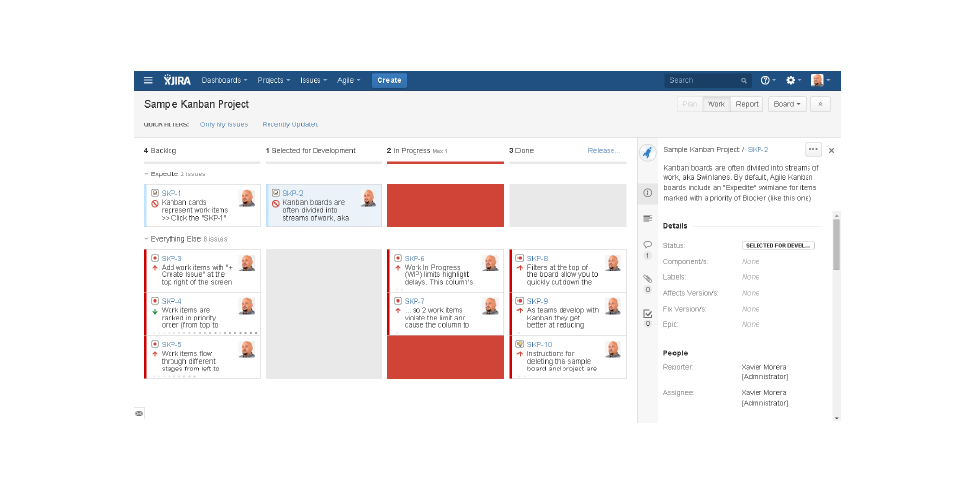Open issue SKP-5 link
Image resolution: width=980 pixels, height=493 pixels.
[x=171, y=345]
